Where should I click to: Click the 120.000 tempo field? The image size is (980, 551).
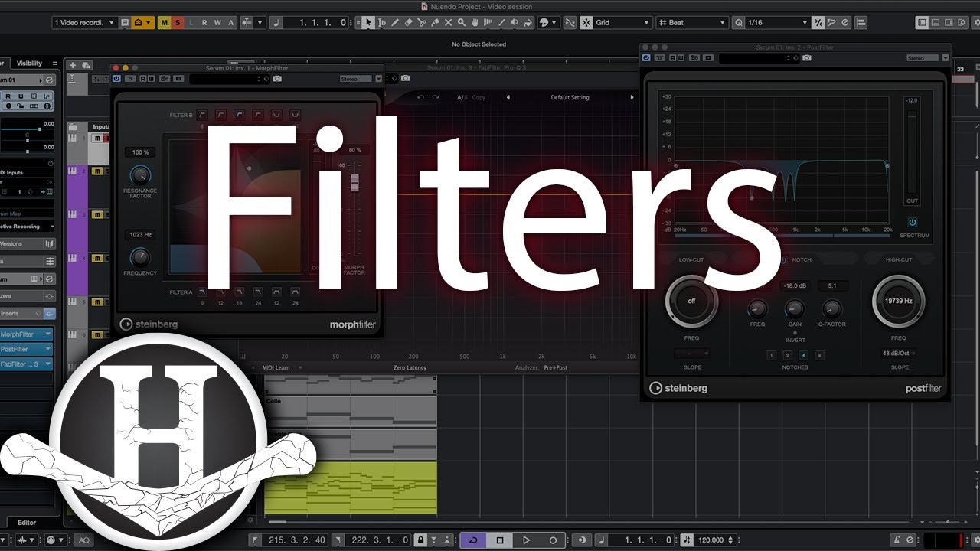[x=710, y=540]
